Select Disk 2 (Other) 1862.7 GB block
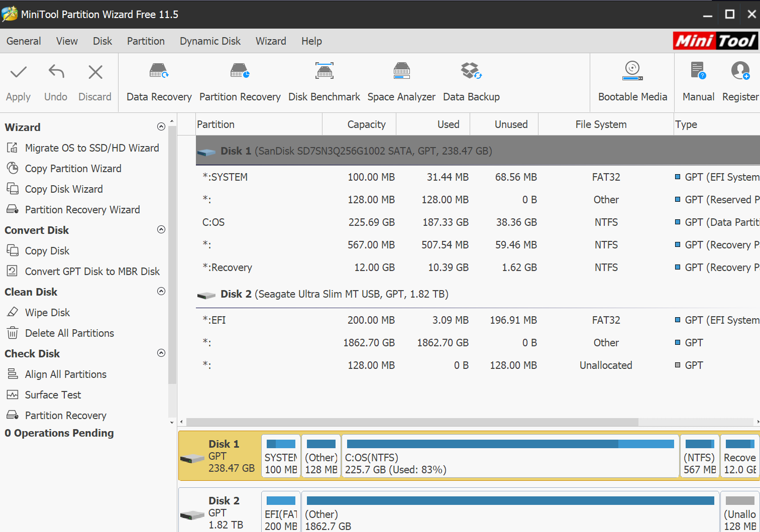The image size is (760, 532). coord(510,512)
